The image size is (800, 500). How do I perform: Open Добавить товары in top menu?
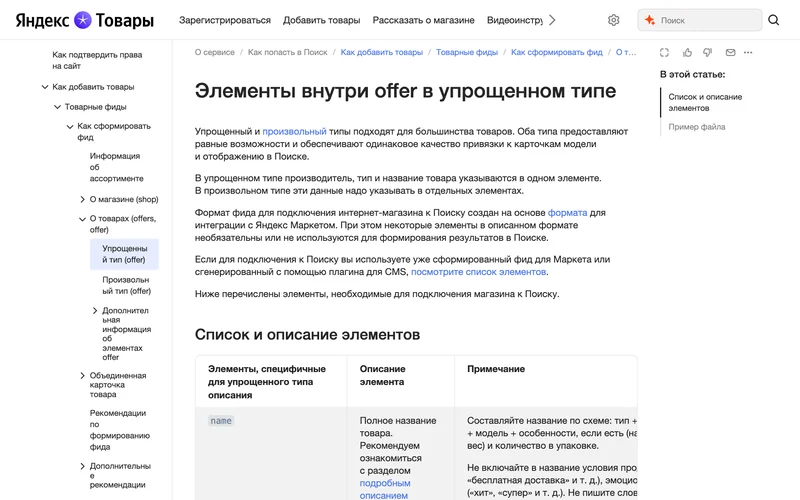pyautogui.click(x=321, y=20)
